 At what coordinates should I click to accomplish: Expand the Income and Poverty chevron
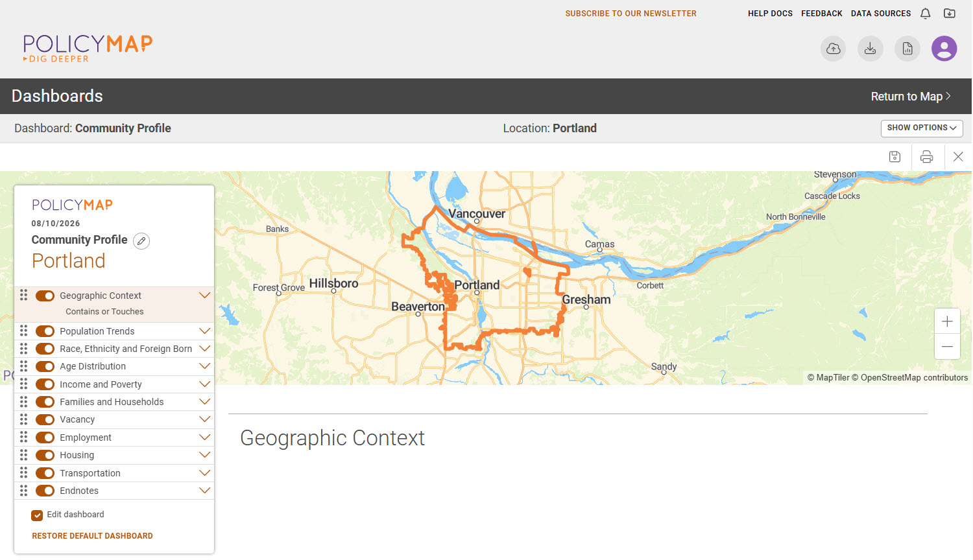pyautogui.click(x=205, y=384)
